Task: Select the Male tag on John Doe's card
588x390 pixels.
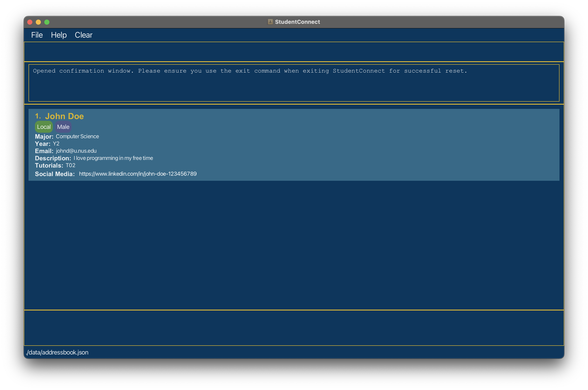Action: coord(63,127)
